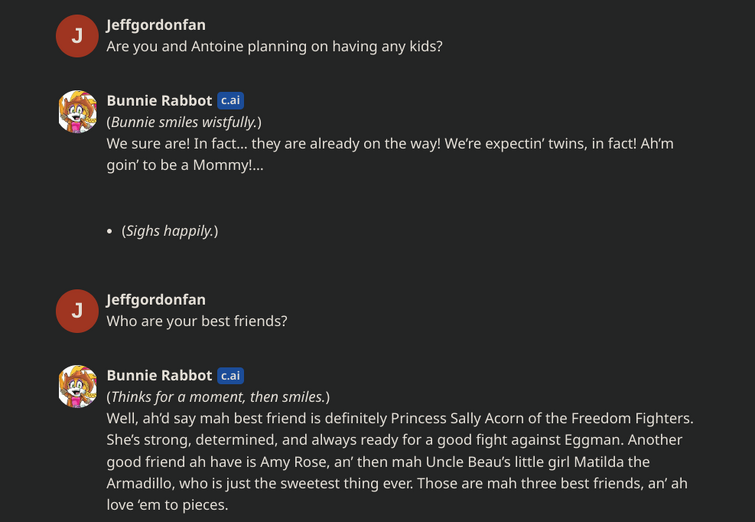Click Bunnie Rabbot's avatar beside the Sally Acorn reply

coord(77,386)
